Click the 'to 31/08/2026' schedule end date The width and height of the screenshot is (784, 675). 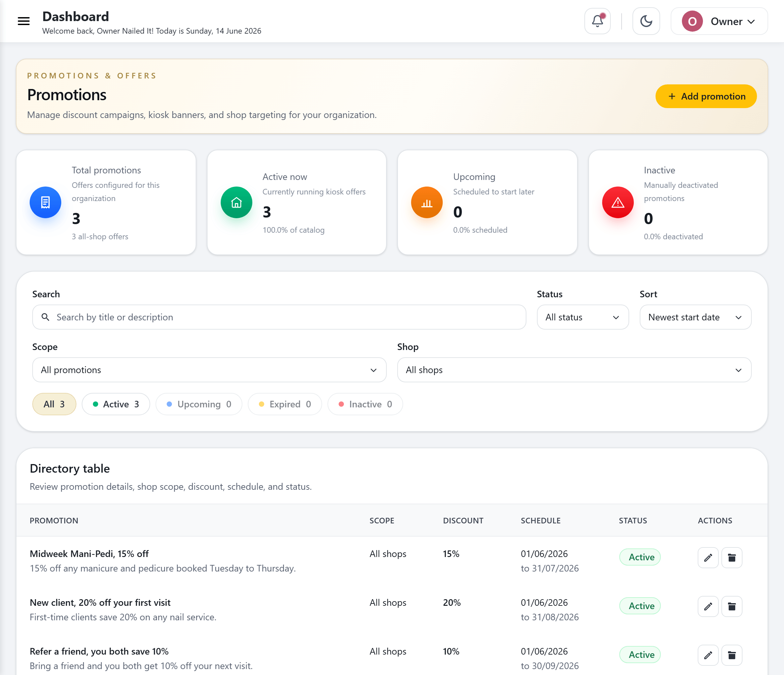click(x=550, y=617)
